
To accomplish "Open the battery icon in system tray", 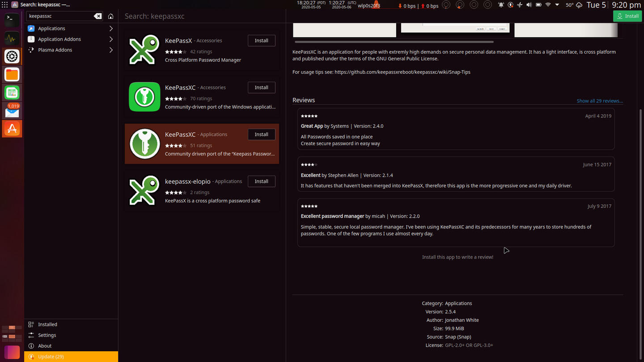I will [538, 5].
